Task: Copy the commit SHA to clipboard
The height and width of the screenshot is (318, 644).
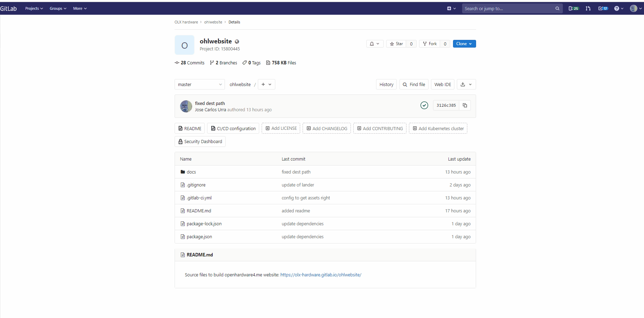Action: tap(465, 105)
